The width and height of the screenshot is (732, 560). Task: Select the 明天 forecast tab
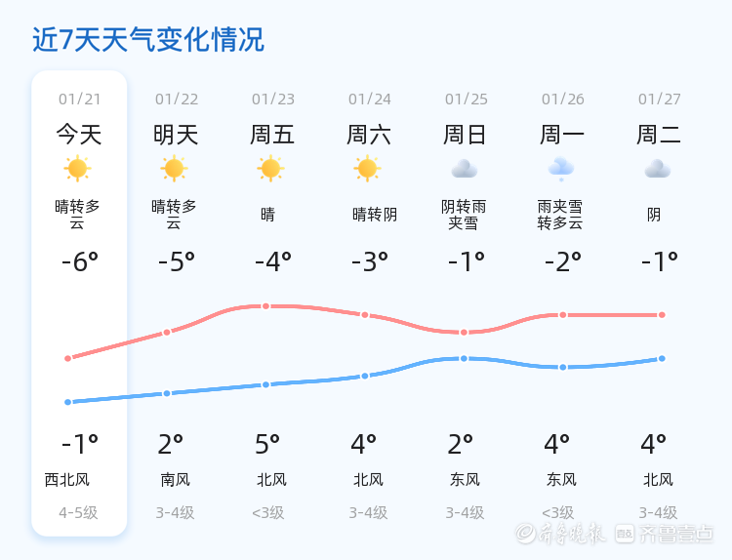click(176, 135)
